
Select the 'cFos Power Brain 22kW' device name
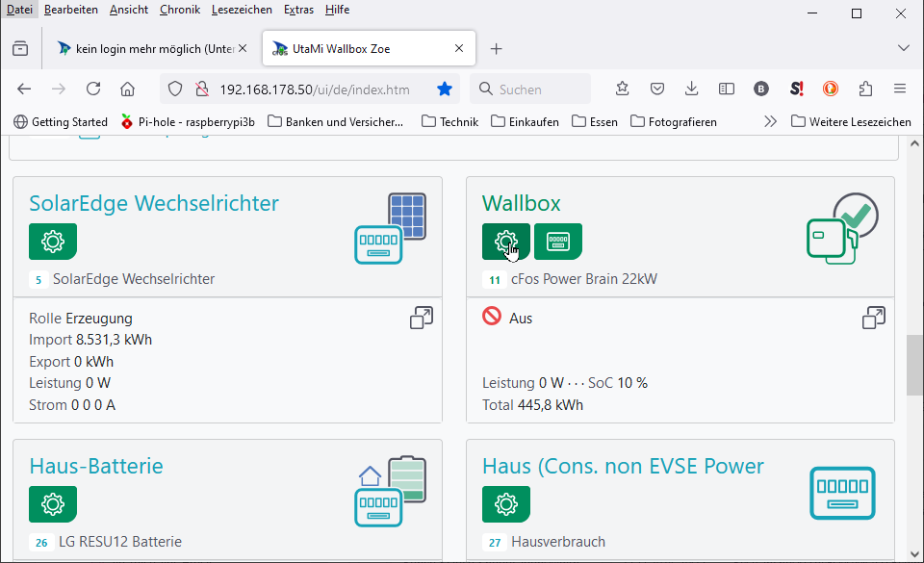[x=584, y=279]
